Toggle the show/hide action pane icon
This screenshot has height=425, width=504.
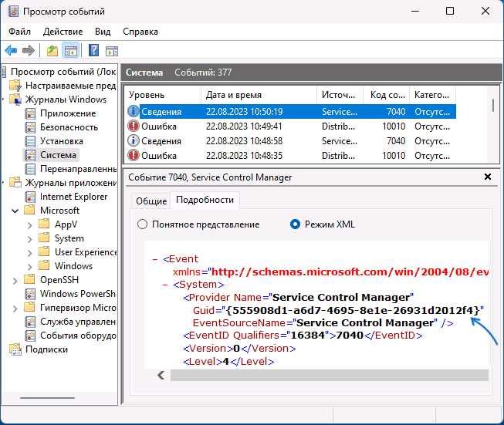coord(112,51)
